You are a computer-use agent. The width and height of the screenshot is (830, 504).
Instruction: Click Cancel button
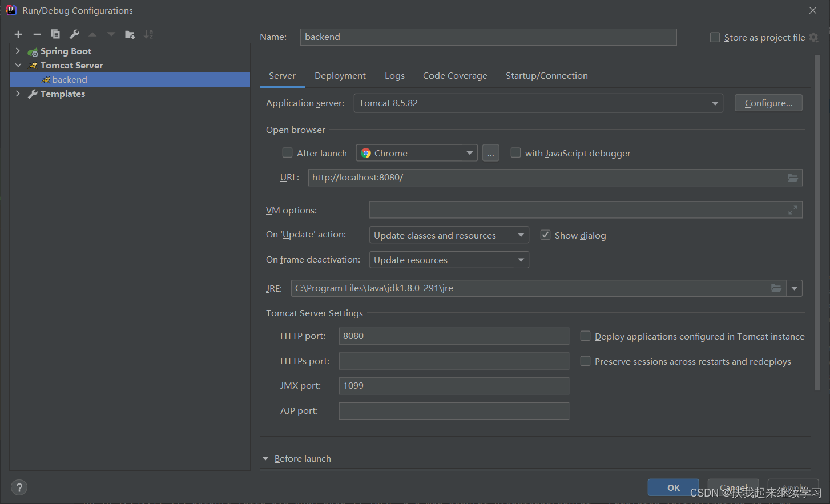pyautogui.click(x=734, y=487)
